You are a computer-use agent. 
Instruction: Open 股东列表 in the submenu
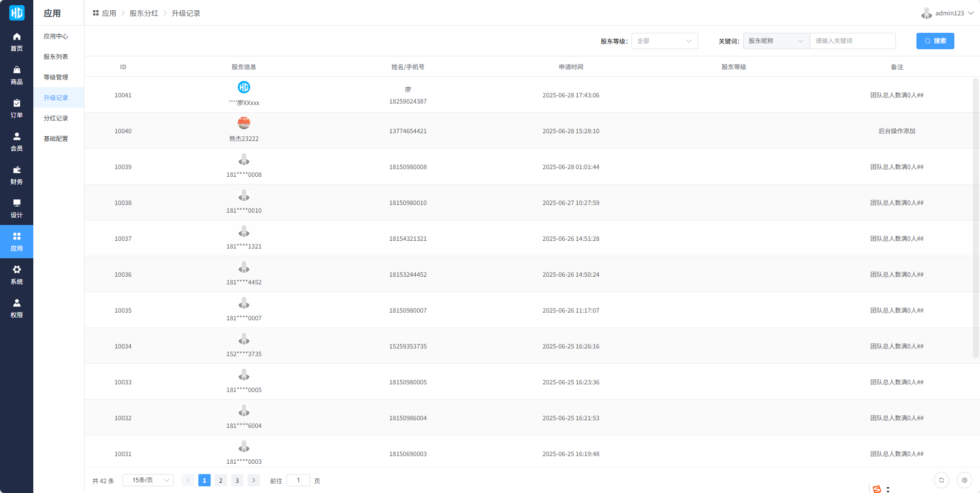56,57
